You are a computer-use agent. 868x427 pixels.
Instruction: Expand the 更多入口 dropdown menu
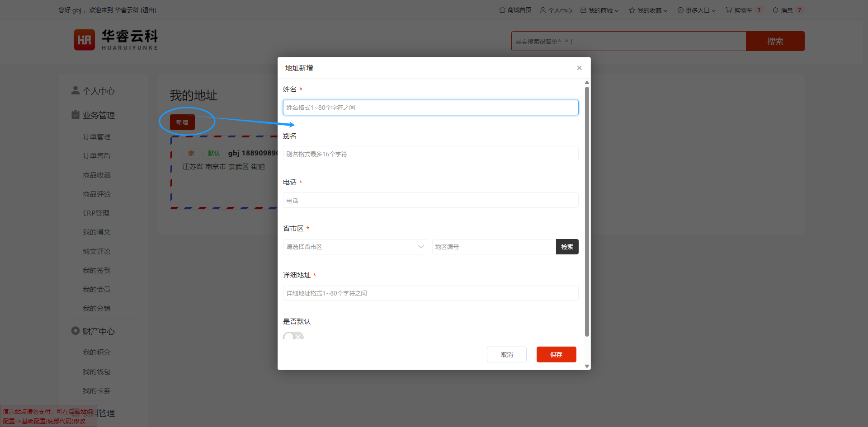point(697,10)
